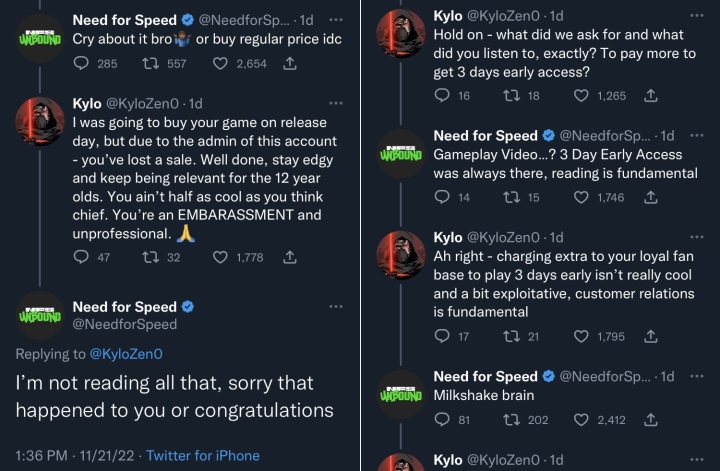
Task: Like the "Cry about it bro" tweet
Action: point(222,63)
